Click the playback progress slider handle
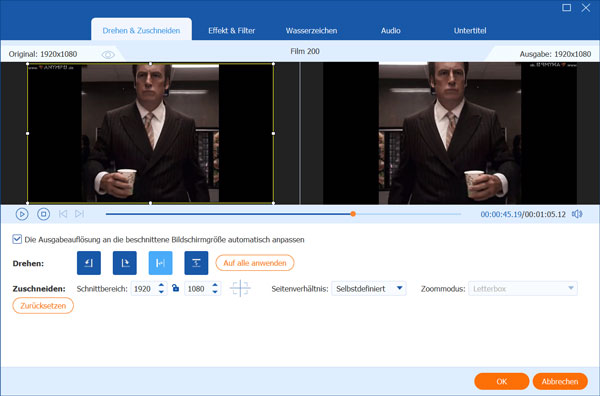Image resolution: width=600 pixels, height=396 pixels. (353, 214)
